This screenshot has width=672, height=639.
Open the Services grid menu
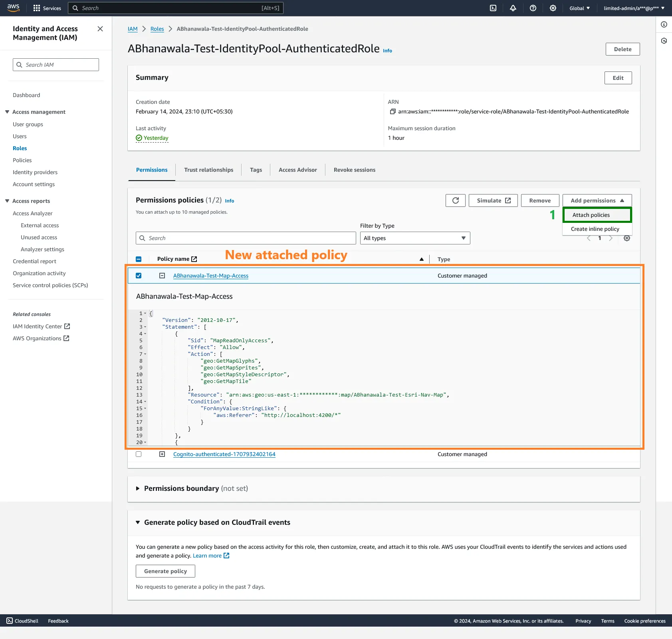[x=47, y=8]
